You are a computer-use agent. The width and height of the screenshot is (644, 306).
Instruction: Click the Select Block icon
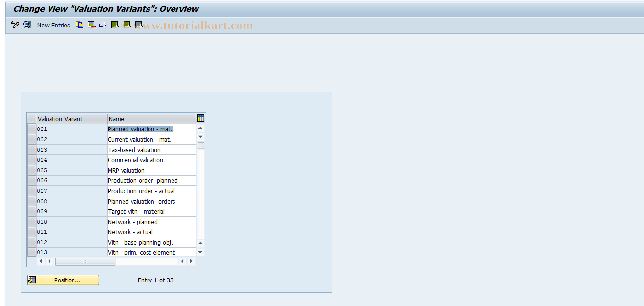pos(126,25)
